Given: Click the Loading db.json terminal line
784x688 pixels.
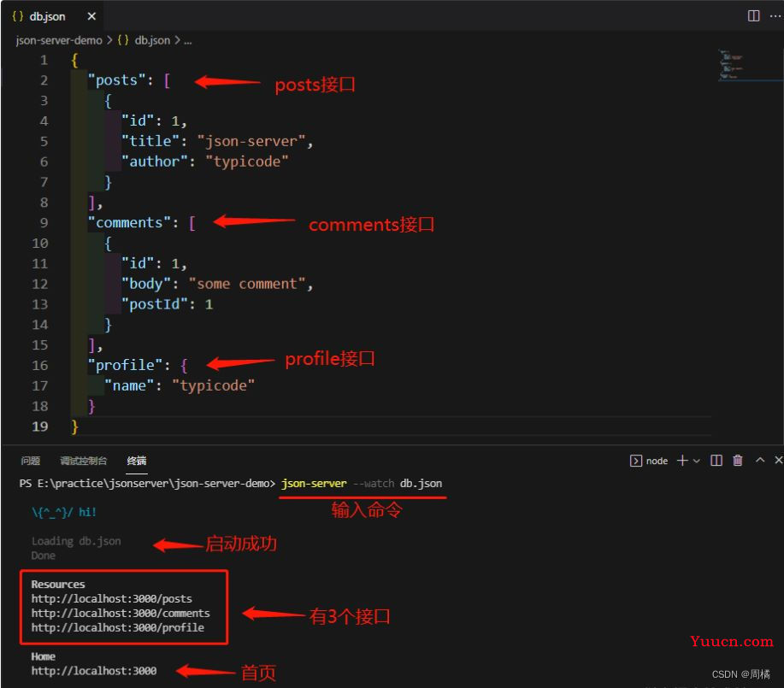Looking at the screenshot, I should tap(76, 541).
